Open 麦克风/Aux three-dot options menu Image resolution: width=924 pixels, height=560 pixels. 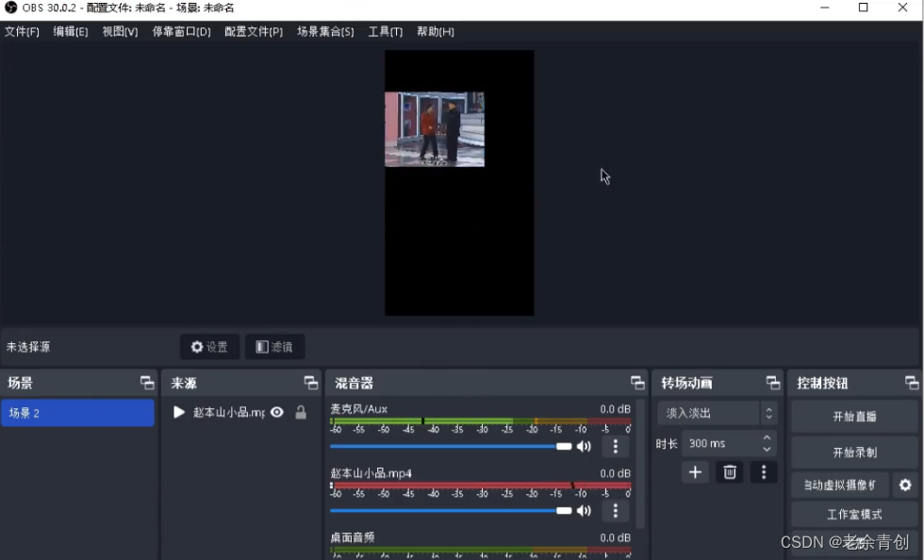pos(615,446)
